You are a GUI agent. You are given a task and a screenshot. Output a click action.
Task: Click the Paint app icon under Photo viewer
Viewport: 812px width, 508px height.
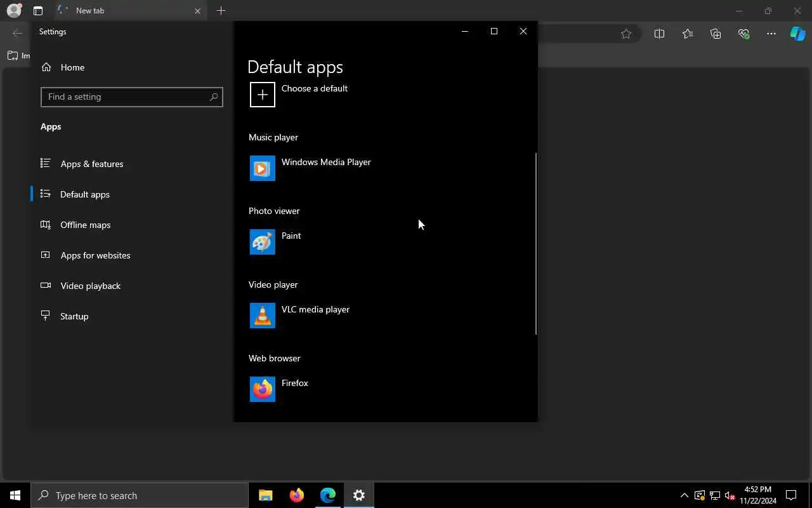click(x=263, y=242)
